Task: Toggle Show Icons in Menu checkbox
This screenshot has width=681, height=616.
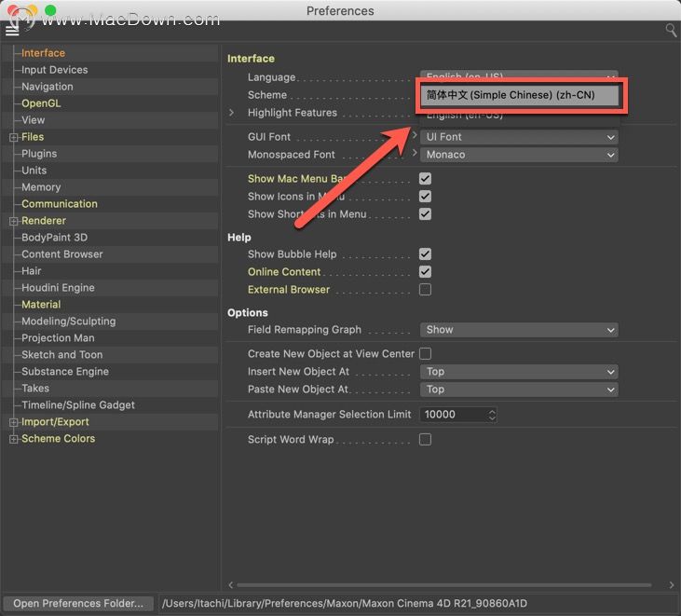Action: click(x=425, y=197)
